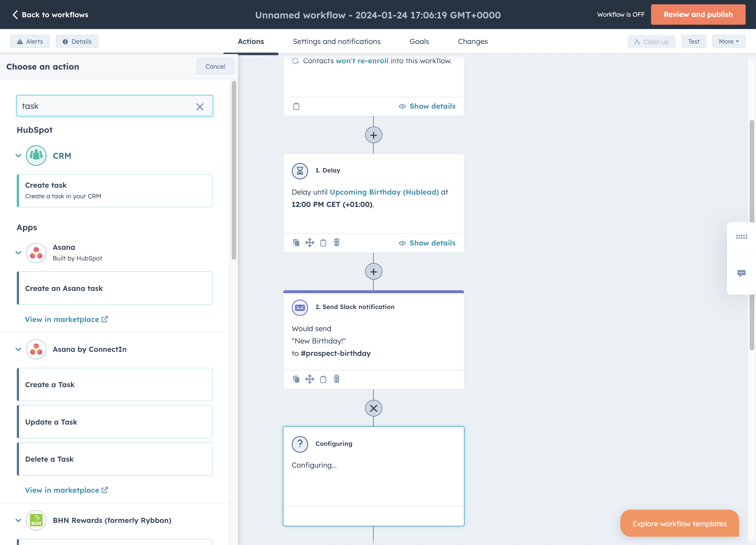Open the Goals tab
Viewport: 756px width, 545px height.
[x=419, y=42]
